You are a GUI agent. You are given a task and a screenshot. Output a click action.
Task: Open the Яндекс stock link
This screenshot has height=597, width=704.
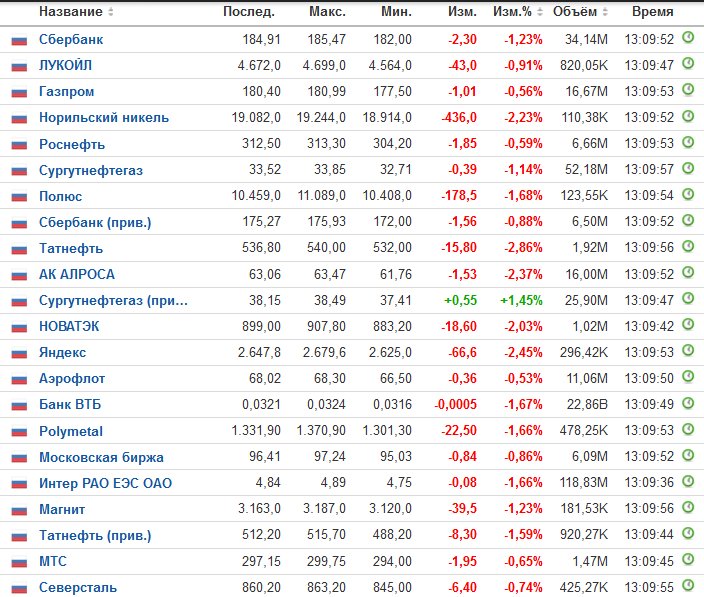pos(62,352)
